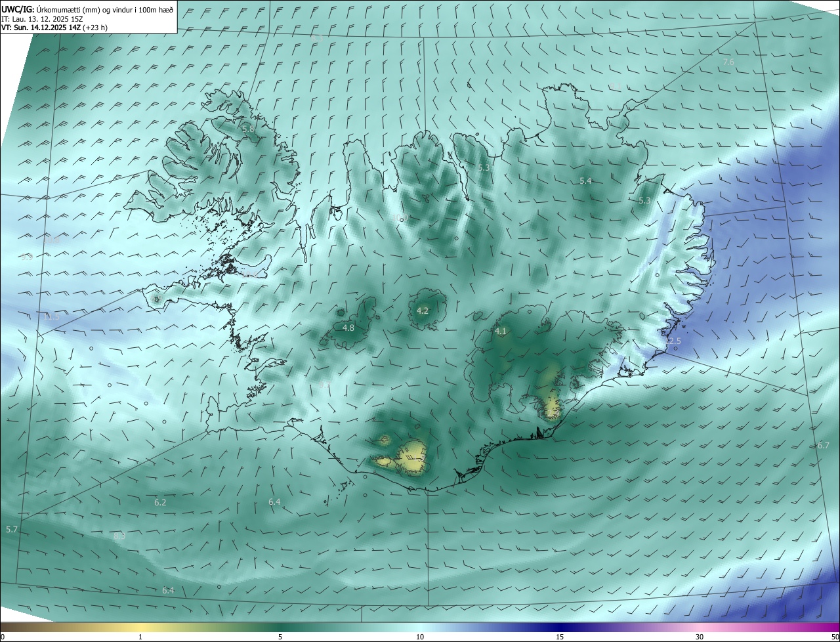The height and width of the screenshot is (642, 840).
Task: Select the 4.2 value on the central glacier
Action: (x=423, y=310)
